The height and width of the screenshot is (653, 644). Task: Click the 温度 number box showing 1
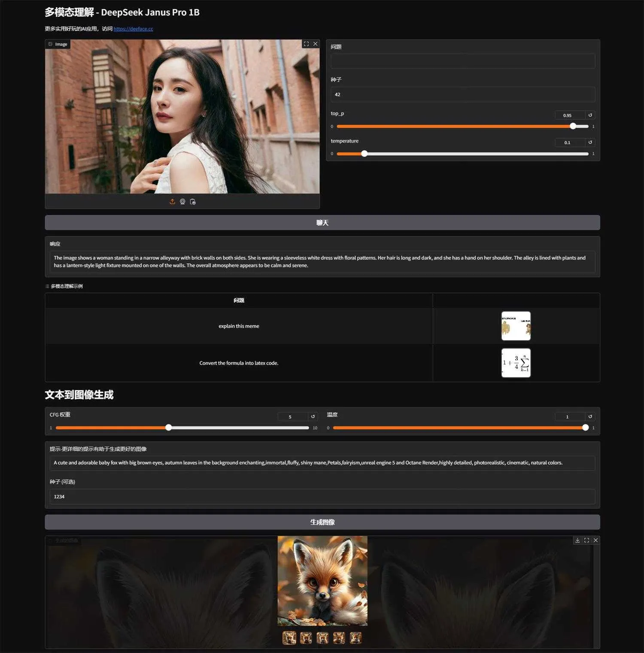tap(570, 416)
